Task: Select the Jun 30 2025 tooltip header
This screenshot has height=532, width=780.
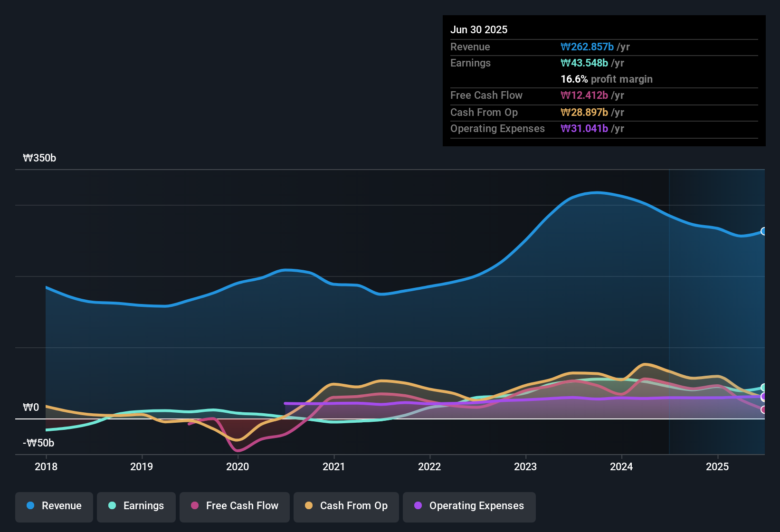Action: 479,29
